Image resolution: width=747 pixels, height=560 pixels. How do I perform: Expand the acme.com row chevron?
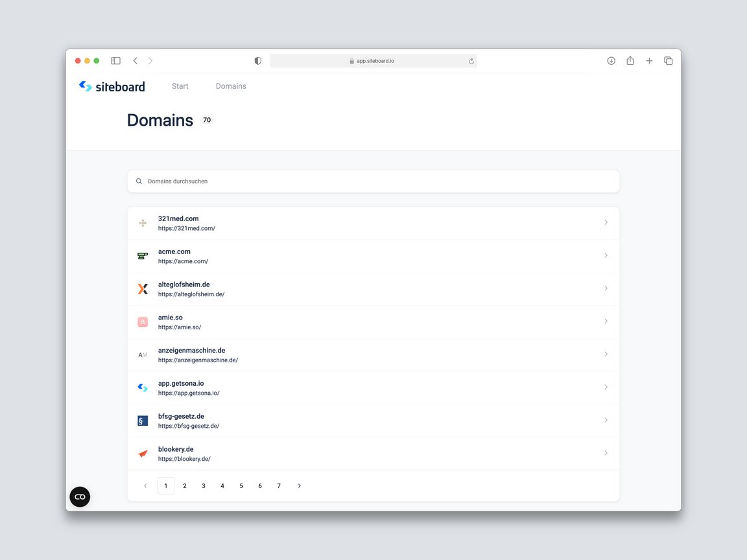click(606, 255)
